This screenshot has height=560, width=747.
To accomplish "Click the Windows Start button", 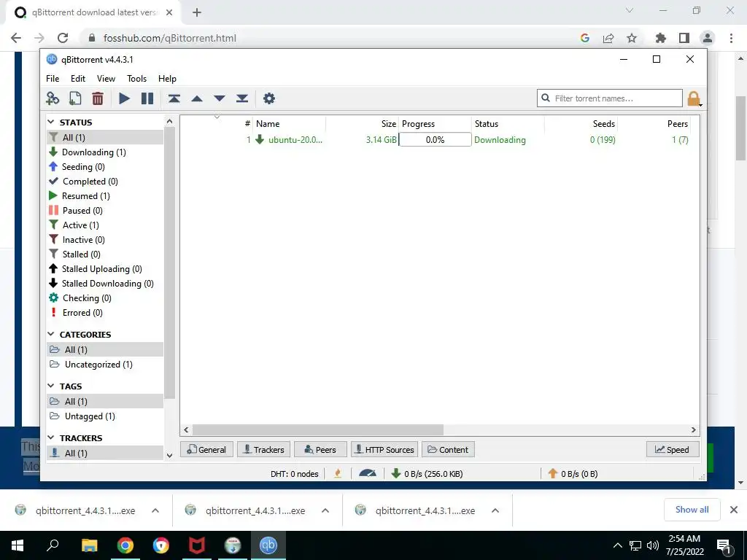I will (x=18, y=545).
